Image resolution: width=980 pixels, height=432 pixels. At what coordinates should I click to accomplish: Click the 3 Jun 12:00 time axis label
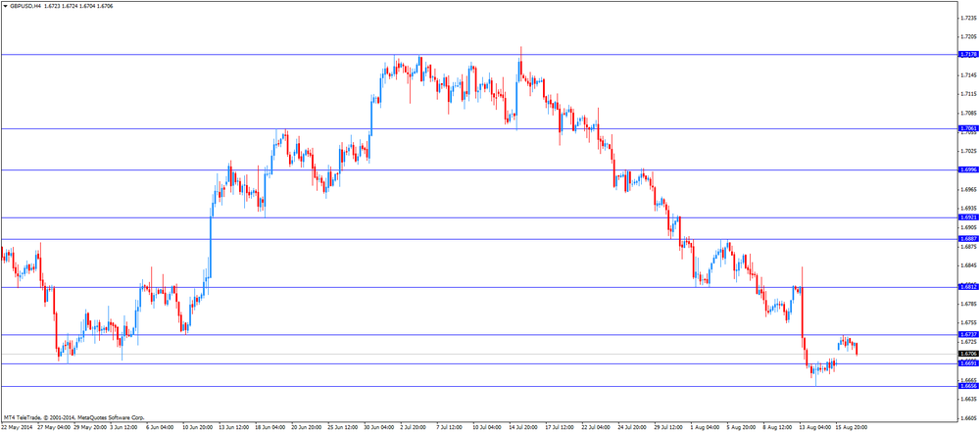125,428
